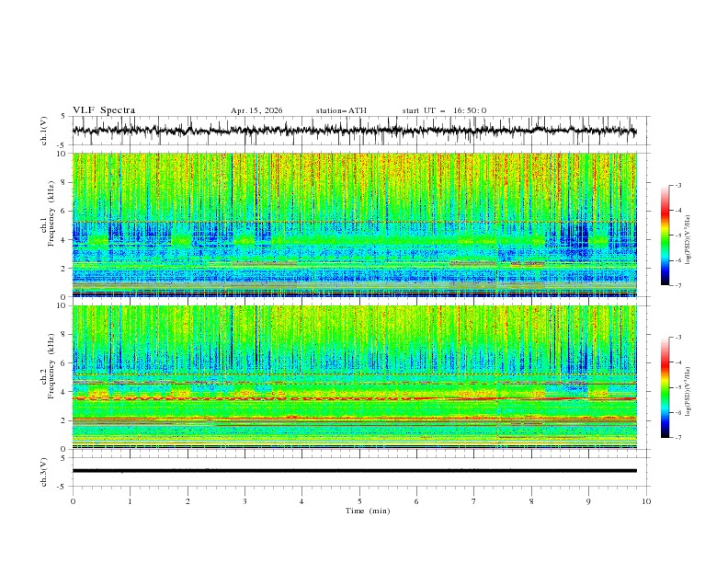
Task: Click the ch.2 spectrogram panel
Action: tap(355, 377)
